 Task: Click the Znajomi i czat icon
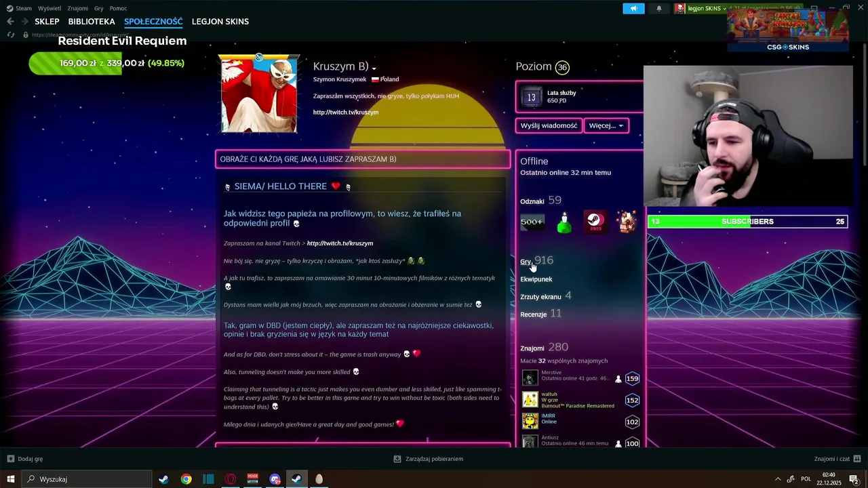coord(858,459)
